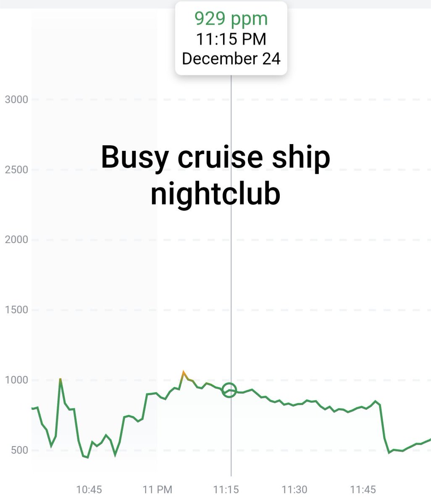
Task: Click the 2500 label on the ppm axis
Action: pyautogui.click(x=16, y=170)
